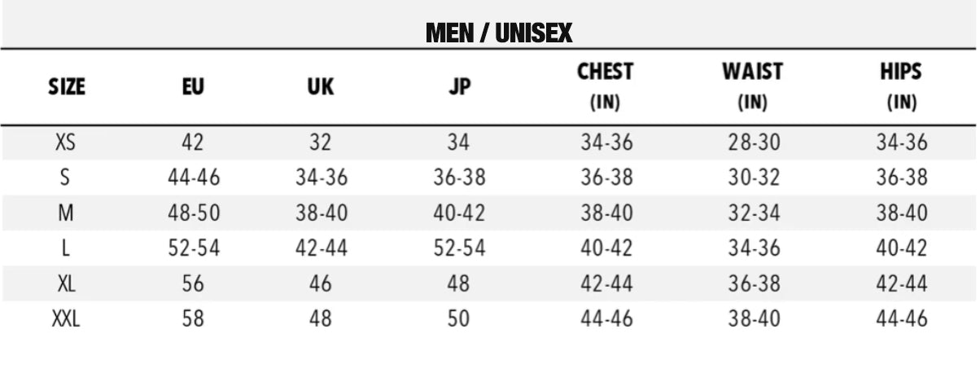
Task: Select the XS size row label
Action: pos(66,143)
